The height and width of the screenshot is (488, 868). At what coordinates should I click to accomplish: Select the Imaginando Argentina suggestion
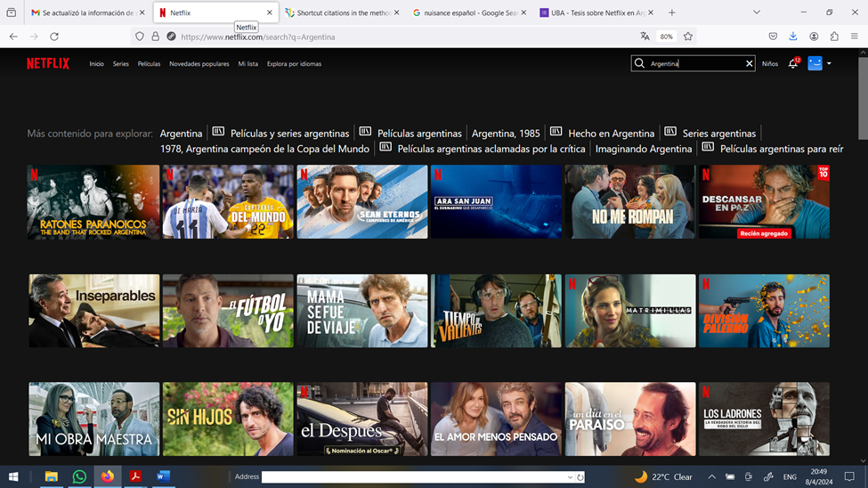(644, 149)
